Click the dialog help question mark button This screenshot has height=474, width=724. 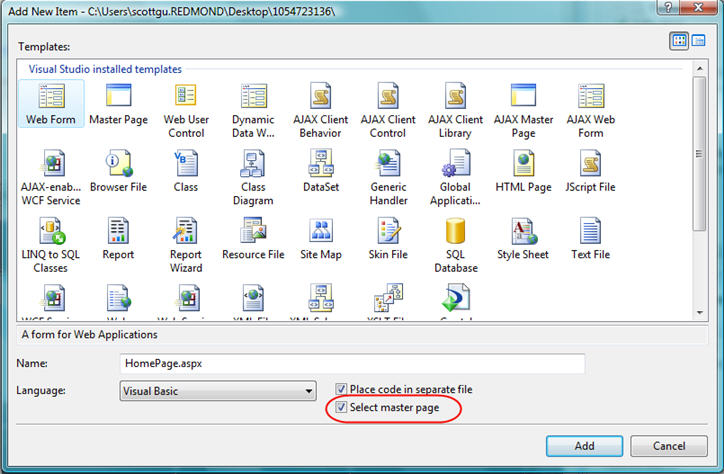(x=669, y=8)
